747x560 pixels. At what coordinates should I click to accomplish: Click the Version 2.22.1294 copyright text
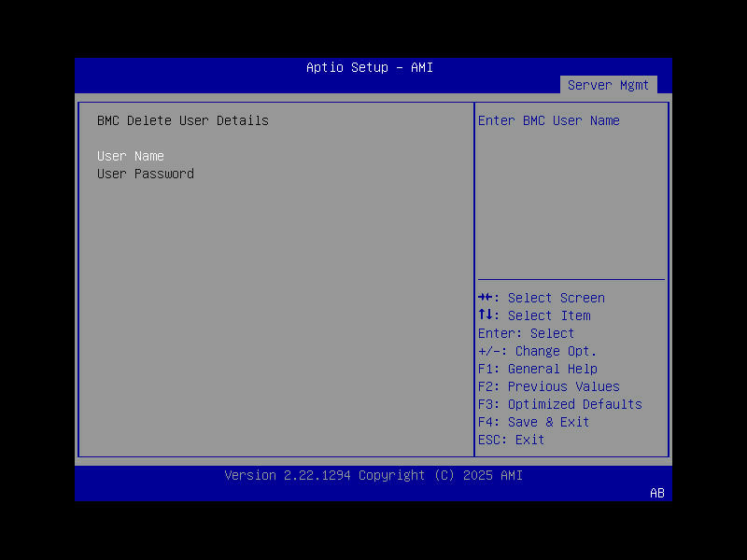pos(373,475)
